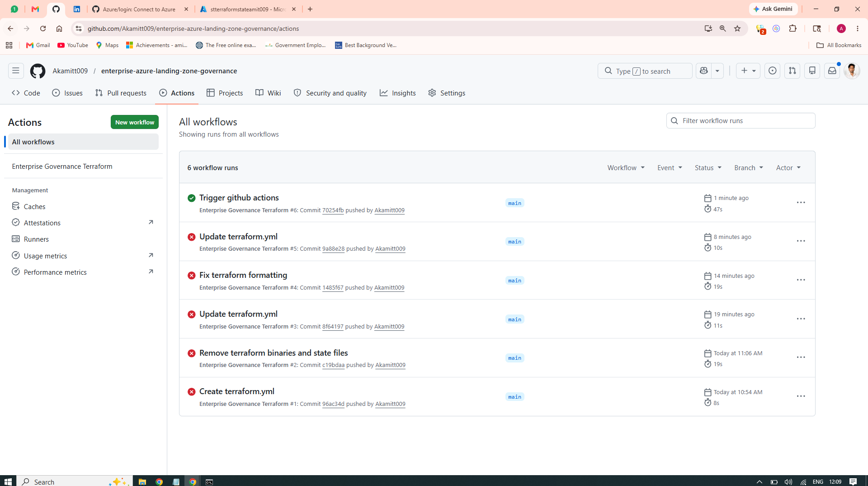Switch to the Pull requests tab

(121, 93)
